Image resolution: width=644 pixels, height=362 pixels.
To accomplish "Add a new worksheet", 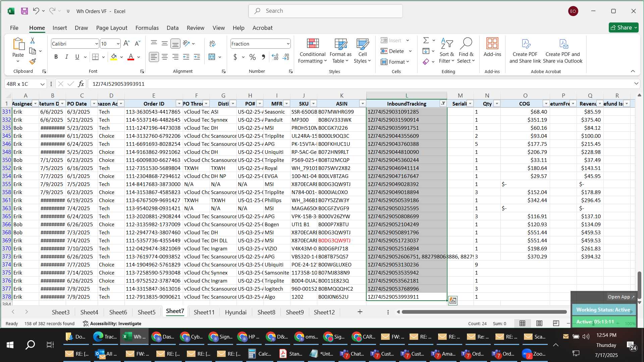I will pos(360,312).
